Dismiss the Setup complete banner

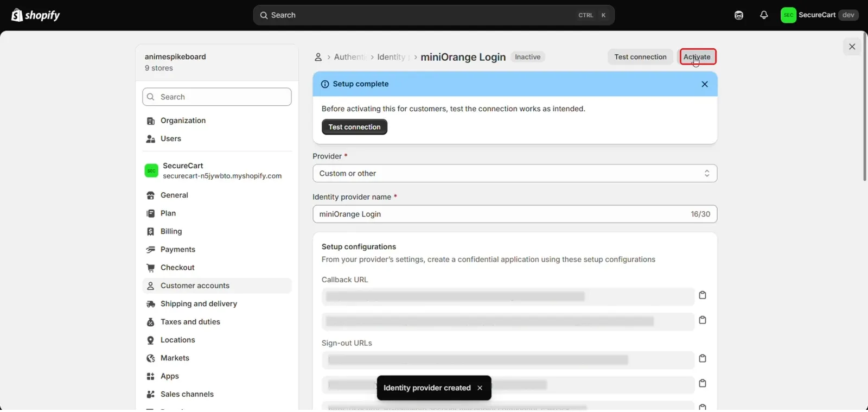click(704, 84)
